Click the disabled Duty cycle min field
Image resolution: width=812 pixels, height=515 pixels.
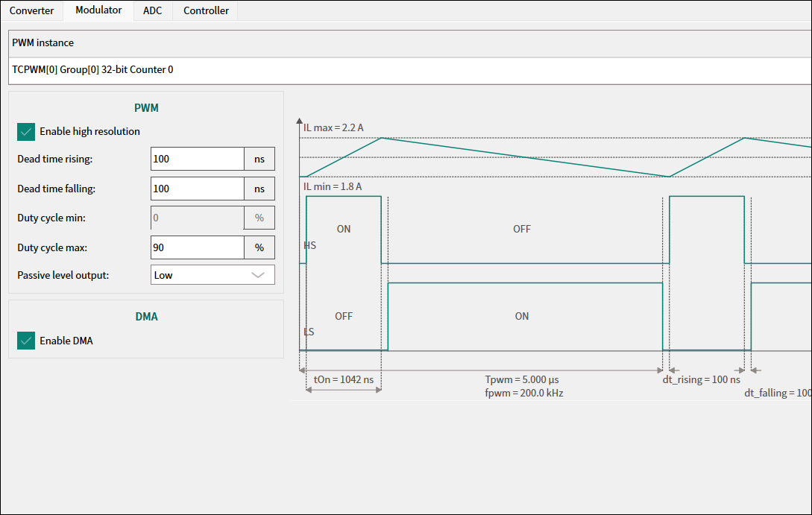click(x=197, y=218)
